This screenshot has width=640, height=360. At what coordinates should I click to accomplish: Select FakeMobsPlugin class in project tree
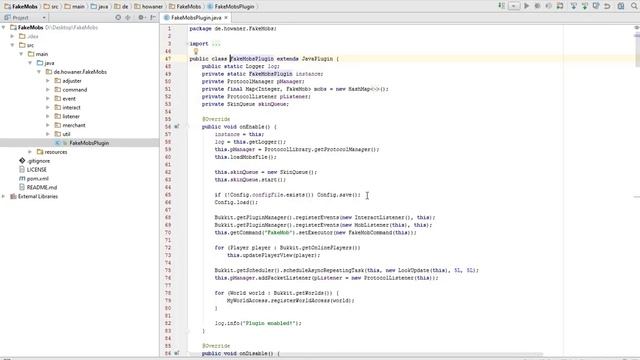[x=89, y=143]
